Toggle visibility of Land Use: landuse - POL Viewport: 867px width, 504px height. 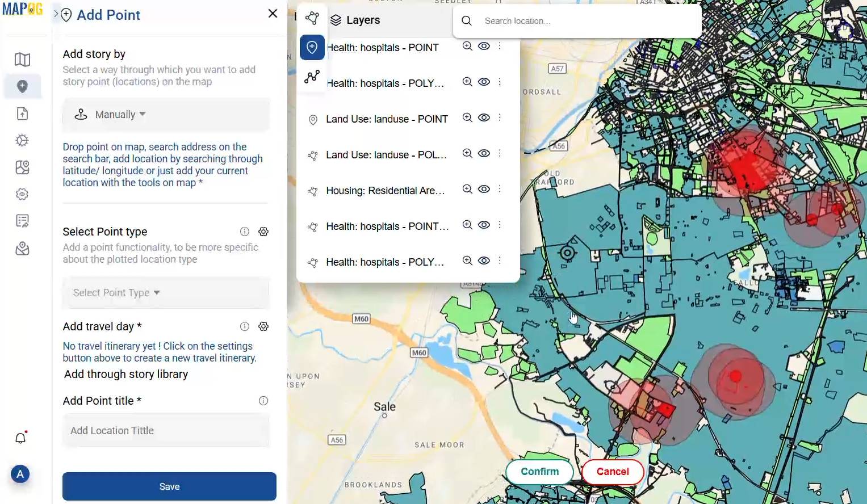point(484,153)
